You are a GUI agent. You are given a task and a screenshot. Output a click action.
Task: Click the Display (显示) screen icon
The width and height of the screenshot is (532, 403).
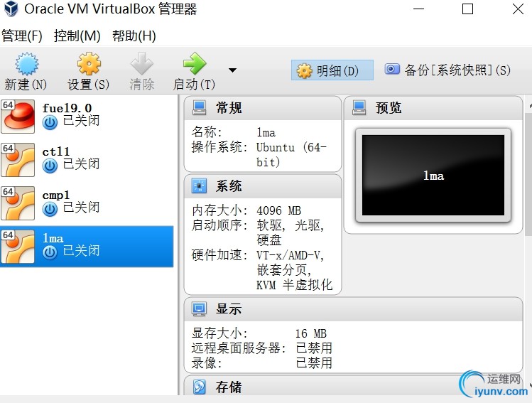[199, 309]
